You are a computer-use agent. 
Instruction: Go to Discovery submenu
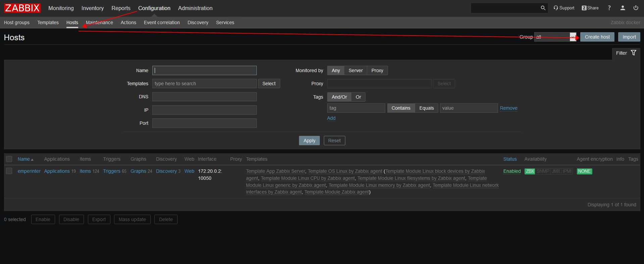click(198, 22)
